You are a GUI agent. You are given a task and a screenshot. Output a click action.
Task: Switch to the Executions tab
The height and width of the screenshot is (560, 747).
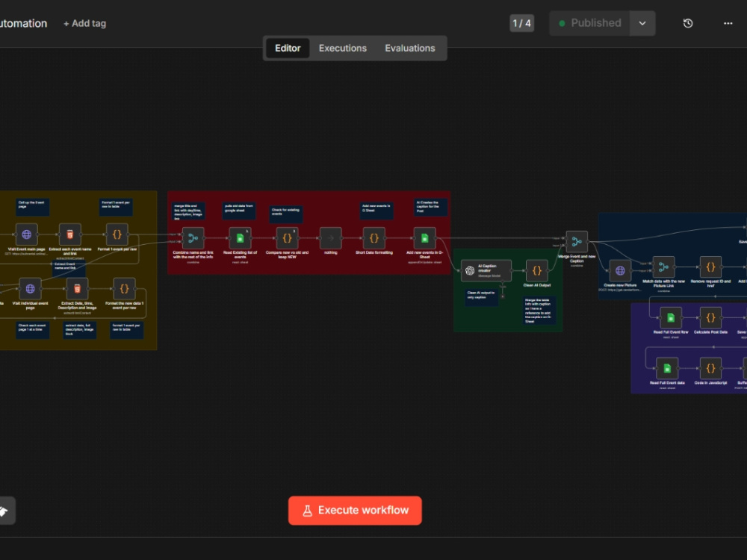(343, 48)
